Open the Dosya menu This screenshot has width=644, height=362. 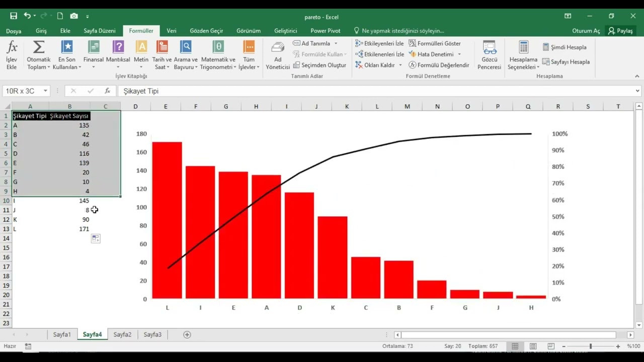tap(14, 31)
